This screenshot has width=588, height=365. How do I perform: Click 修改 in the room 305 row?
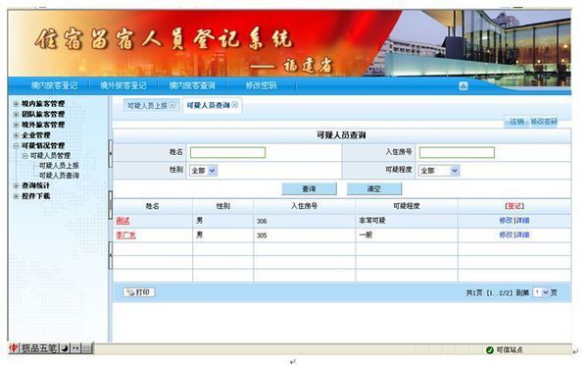tap(506, 235)
